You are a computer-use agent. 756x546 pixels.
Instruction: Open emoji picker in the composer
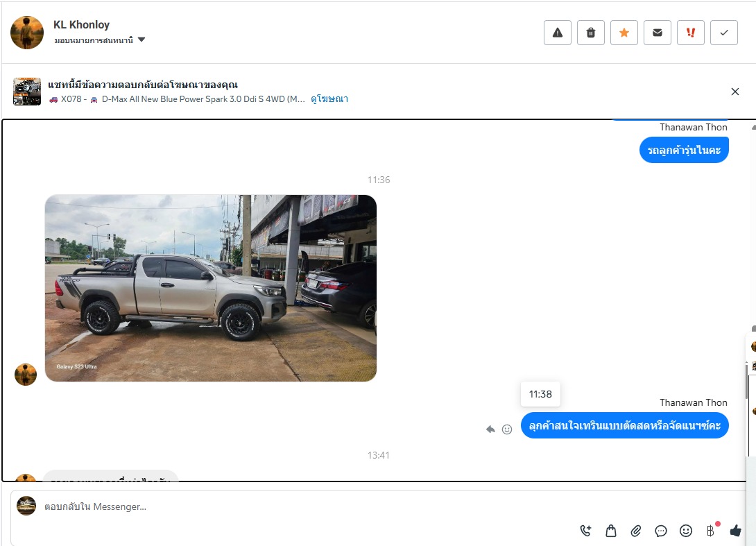(686, 531)
